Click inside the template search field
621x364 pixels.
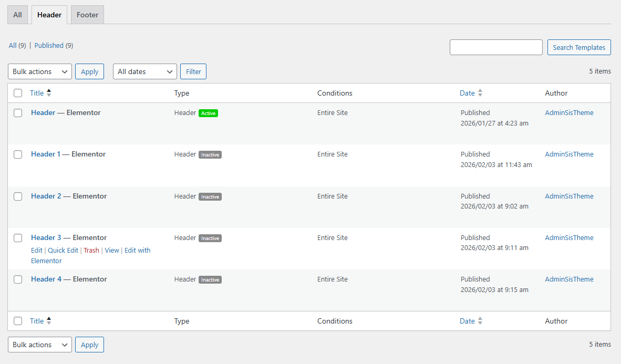(495, 47)
